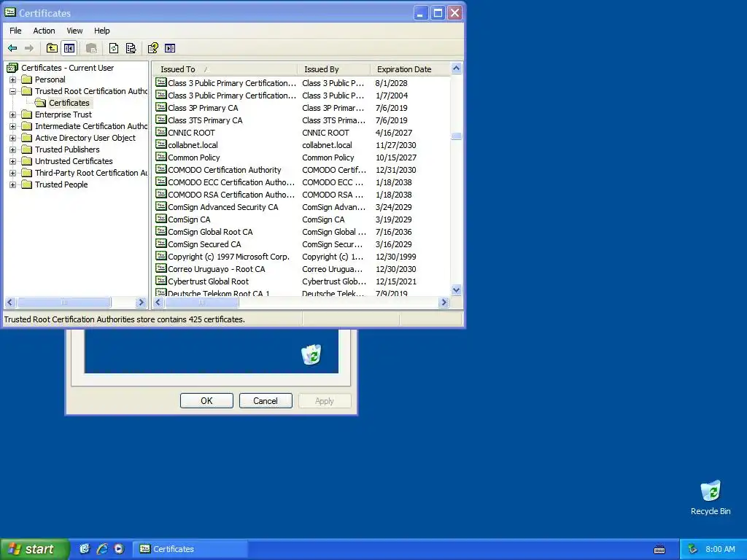Expand the Third-Party Root Certification node
The width and height of the screenshot is (747, 560).
click(13, 173)
